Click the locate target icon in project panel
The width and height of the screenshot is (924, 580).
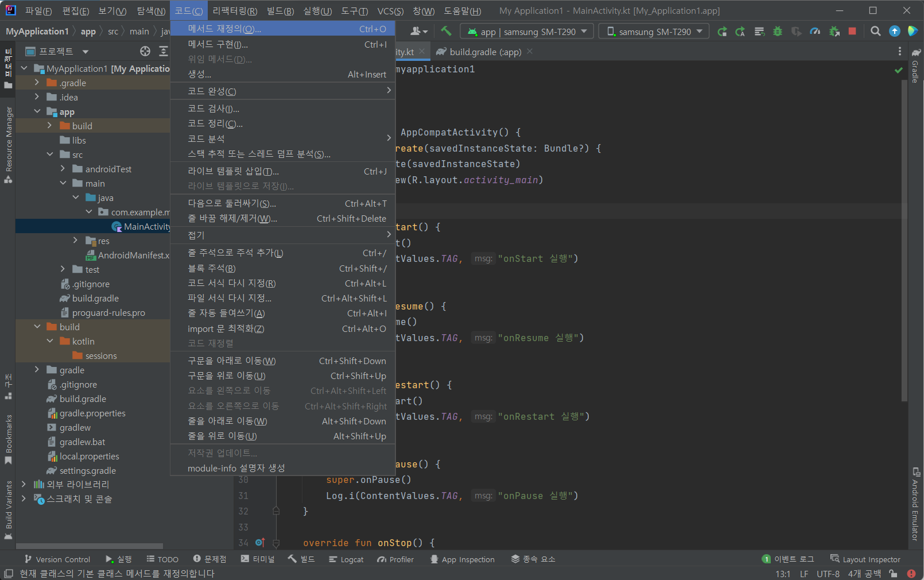[x=145, y=52]
